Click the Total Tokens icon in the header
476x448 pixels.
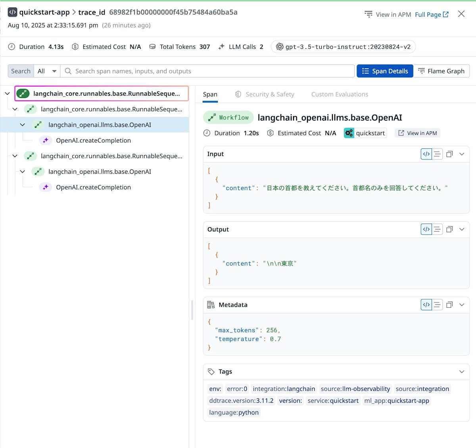(x=152, y=46)
